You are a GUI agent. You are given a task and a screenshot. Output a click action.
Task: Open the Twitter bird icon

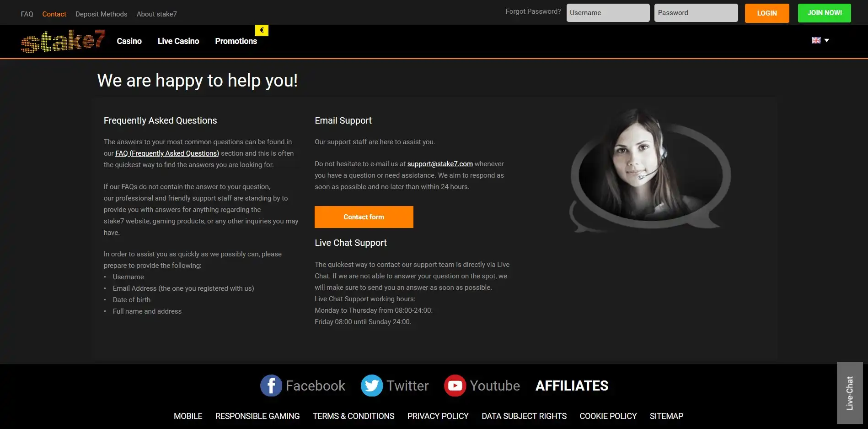(x=371, y=386)
